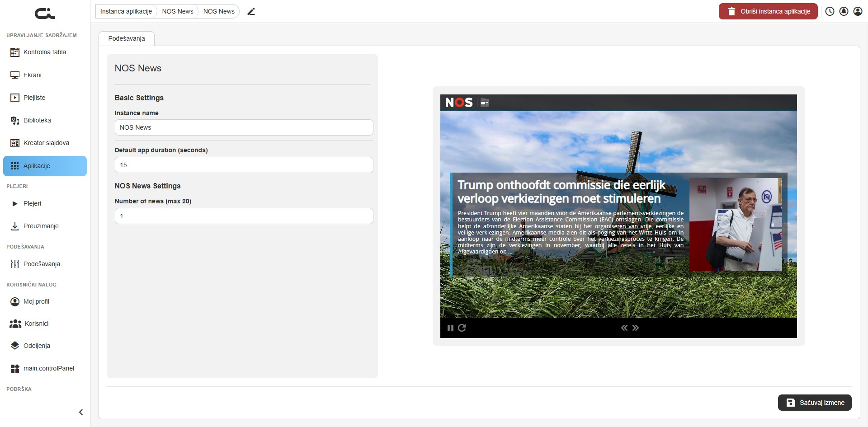Click the Moj profil avatar icon
Viewport: 868px width, 427px height.
pos(15,301)
